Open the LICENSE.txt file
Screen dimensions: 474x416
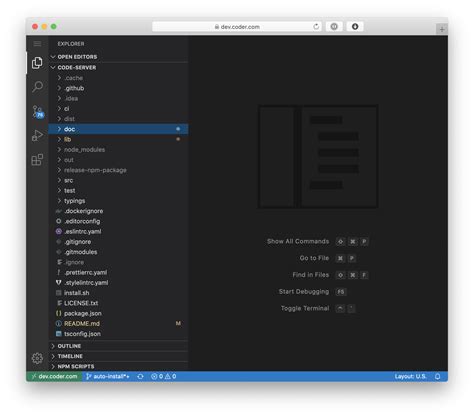[x=119, y=303]
